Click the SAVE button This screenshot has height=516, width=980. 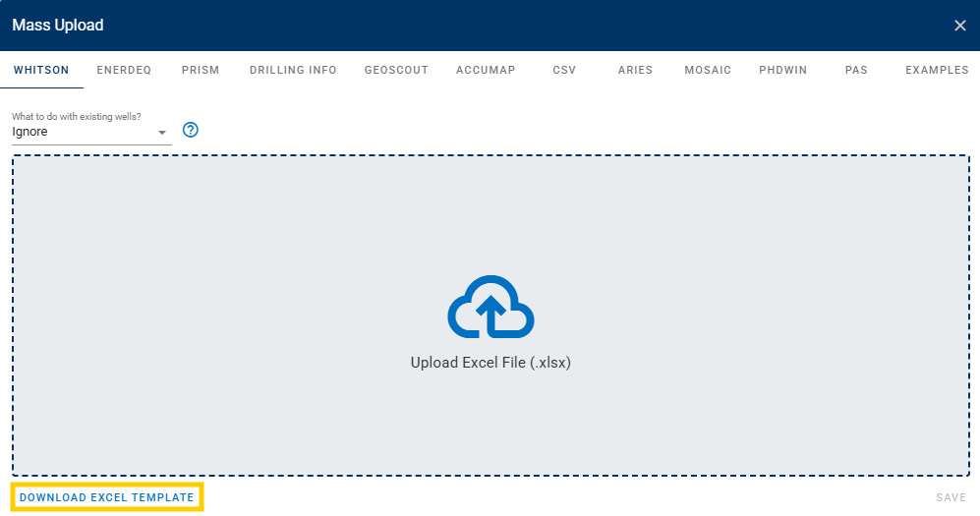951,497
